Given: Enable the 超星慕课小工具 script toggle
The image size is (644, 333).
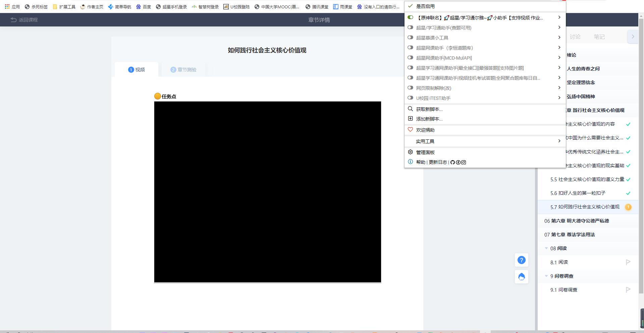Looking at the screenshot, I should coord(410,38).
